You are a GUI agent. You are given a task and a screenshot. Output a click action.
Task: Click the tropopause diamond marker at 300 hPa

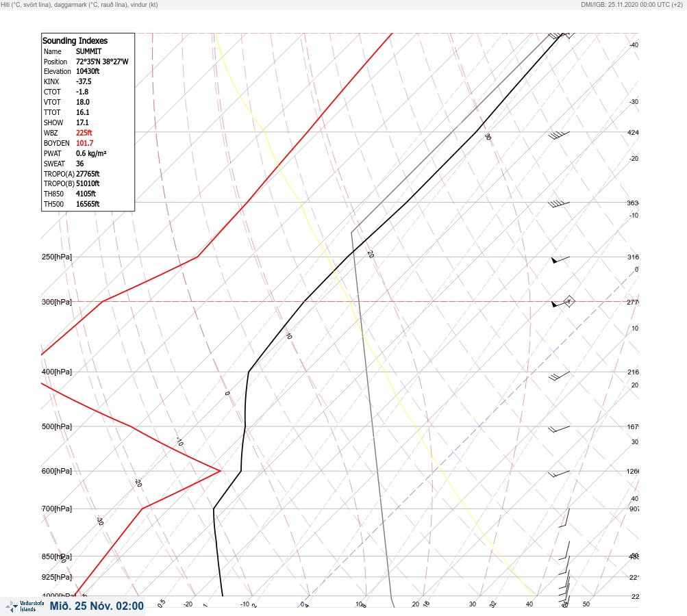coord(569,301)
